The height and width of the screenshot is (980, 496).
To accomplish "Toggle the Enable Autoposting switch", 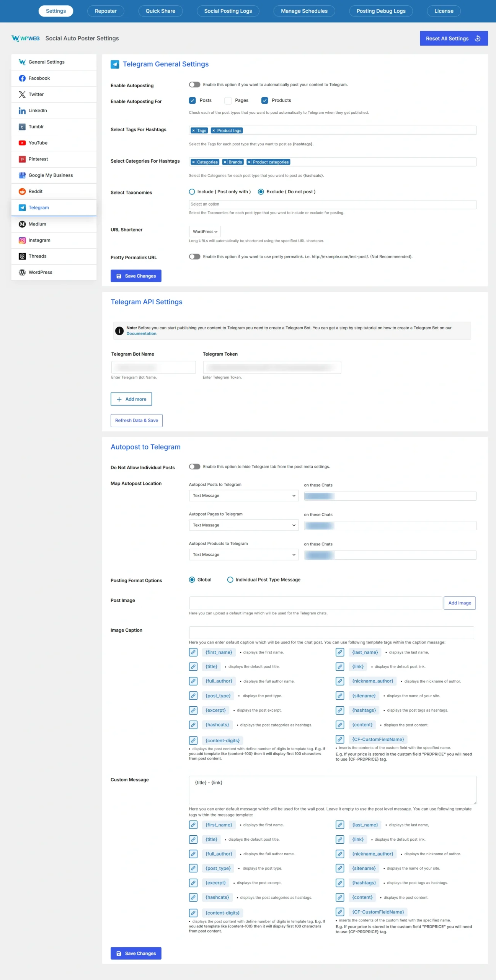I will [x=194, y=85].
